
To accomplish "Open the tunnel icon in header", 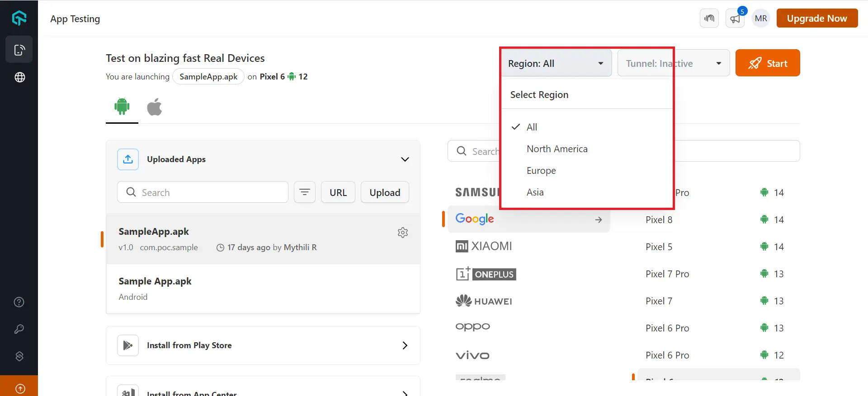I will pos(709,19).
